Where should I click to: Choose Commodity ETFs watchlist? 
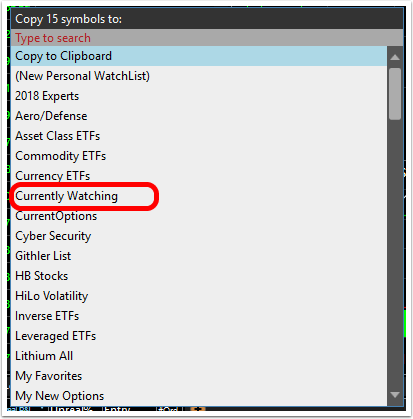click(199, 156)
